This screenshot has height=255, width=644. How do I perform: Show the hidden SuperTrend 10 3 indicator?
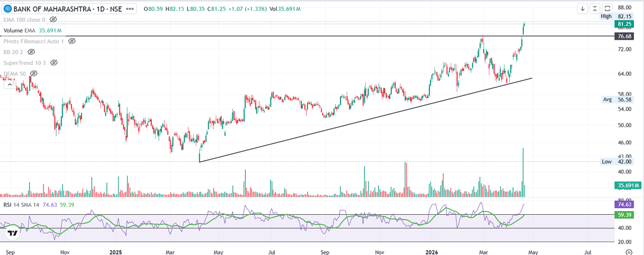[x=54, y=62]
